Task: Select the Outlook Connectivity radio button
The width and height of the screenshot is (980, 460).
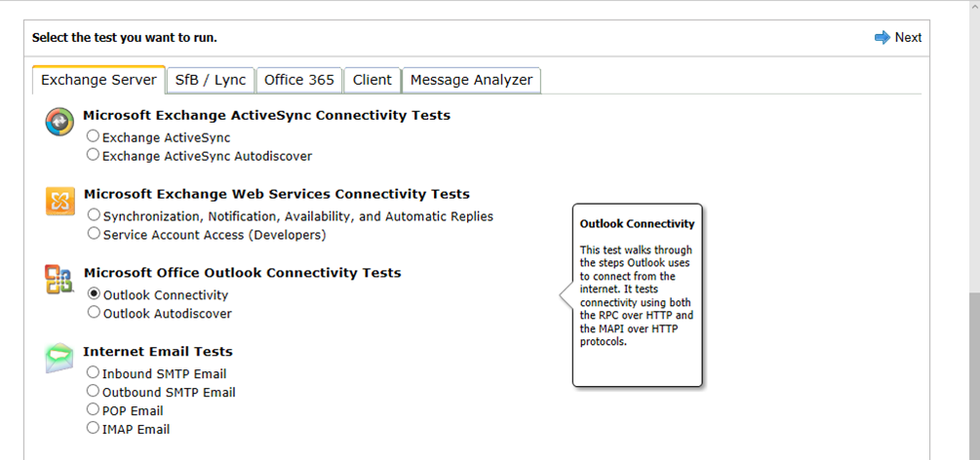Action: (x=94, y=293)
